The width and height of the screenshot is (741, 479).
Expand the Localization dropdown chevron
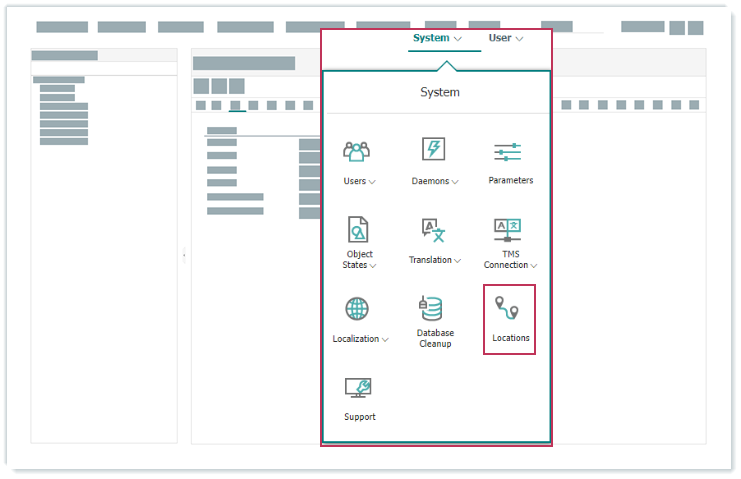[x=385, y=340]
